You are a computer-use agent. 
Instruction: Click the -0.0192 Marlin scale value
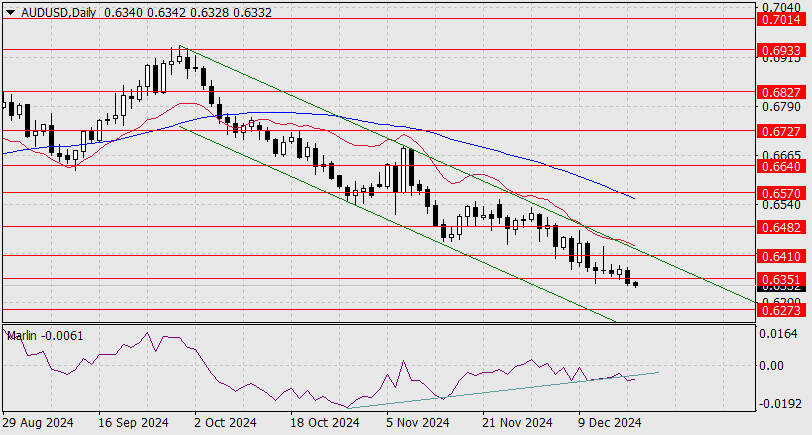[779, 404]
